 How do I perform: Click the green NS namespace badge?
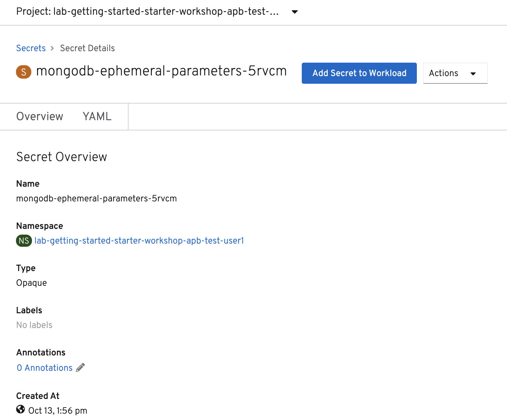click(x=24, y=241)
